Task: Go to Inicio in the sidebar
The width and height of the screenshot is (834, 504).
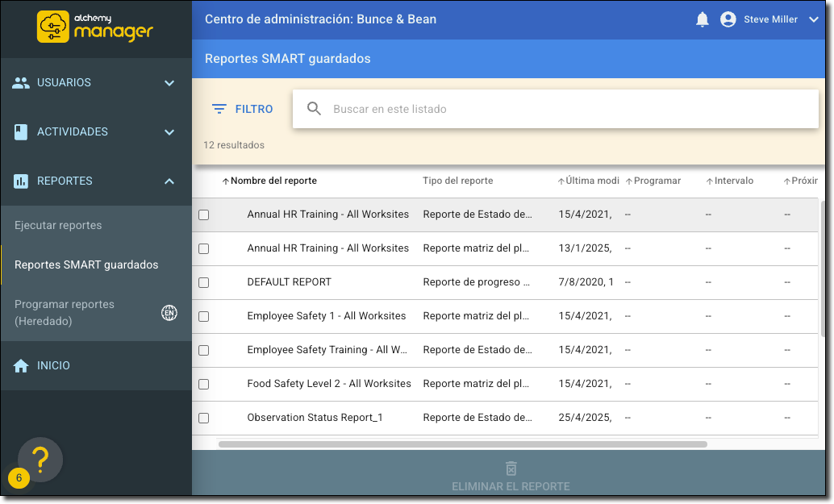Action: [x=53, y=365]
